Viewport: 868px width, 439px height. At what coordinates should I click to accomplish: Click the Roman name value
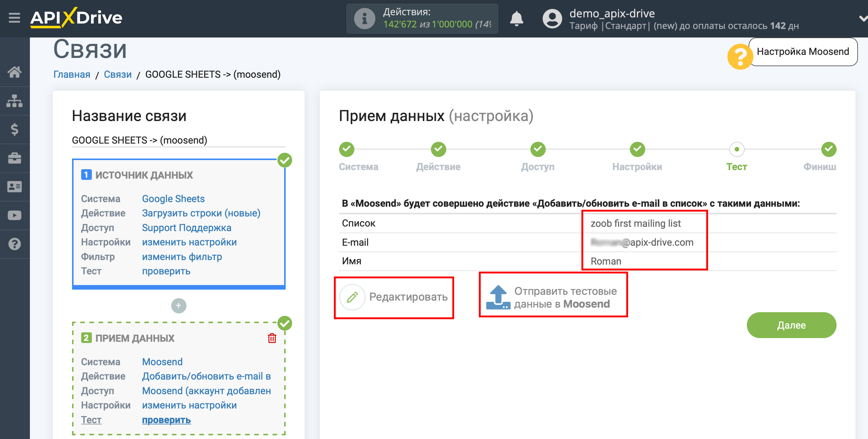click(x=606, y=261)
